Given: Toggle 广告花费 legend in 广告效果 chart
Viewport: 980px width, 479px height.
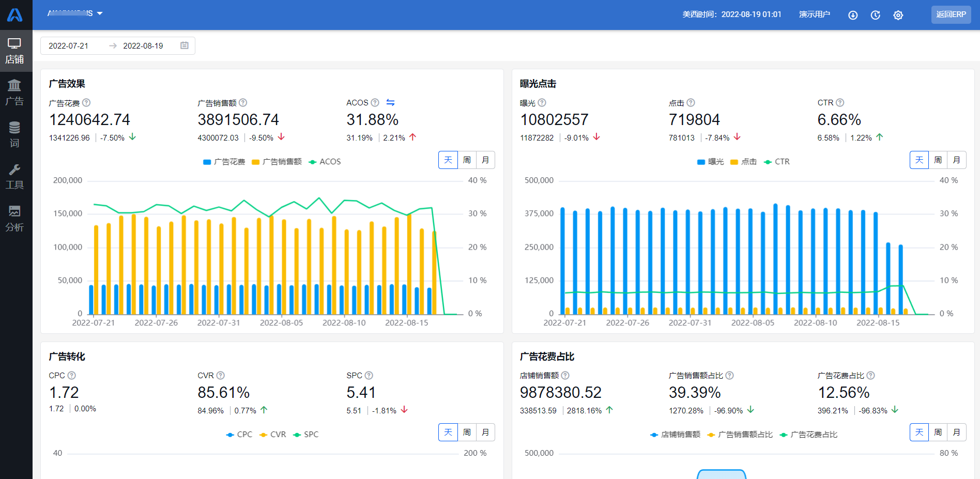Looking at the screenshot, I should click(x=224, y=162).
